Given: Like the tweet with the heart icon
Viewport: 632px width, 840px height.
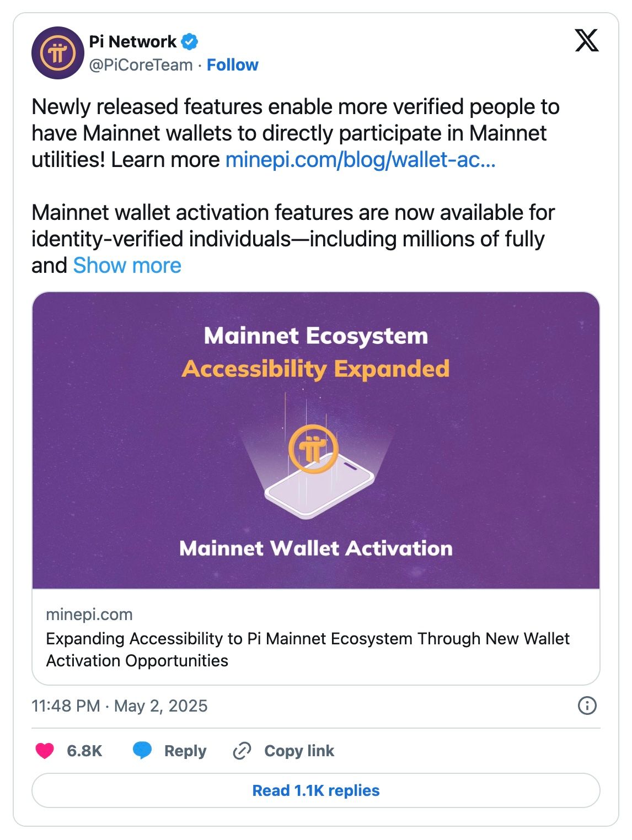Looking at the screenshot, I should point(45,751).
